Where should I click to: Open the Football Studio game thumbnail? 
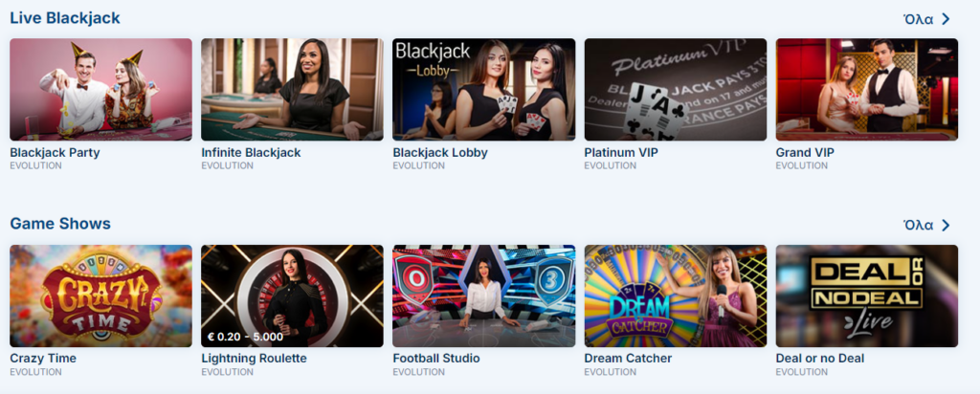(x=483, y=295)
